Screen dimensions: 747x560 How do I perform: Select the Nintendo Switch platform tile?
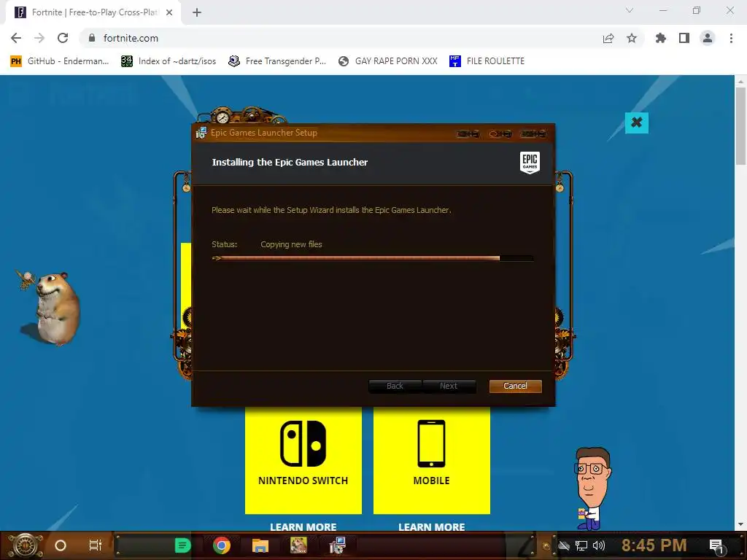pyautogui.click(x=303, y=460)
